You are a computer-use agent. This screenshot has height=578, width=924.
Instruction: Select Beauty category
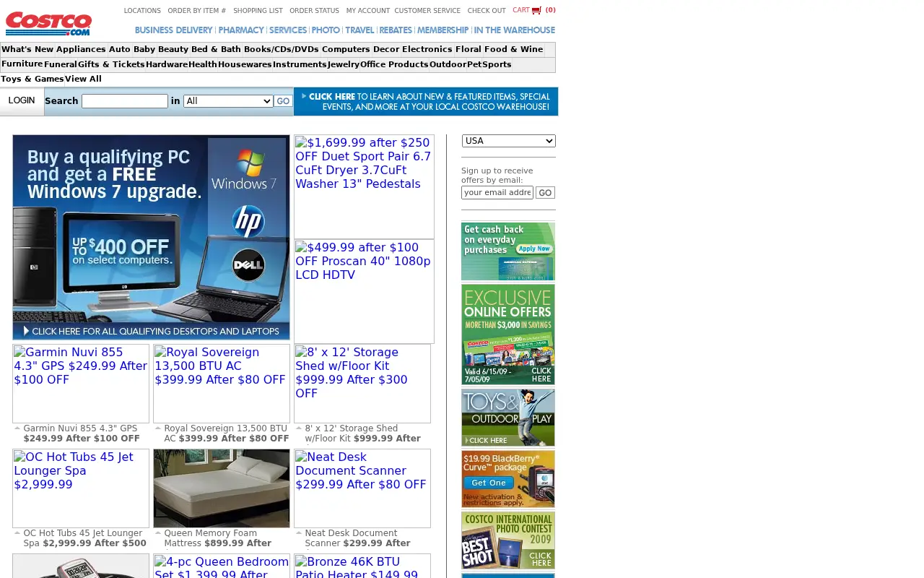pyautogui.click(x=173, y=50)
